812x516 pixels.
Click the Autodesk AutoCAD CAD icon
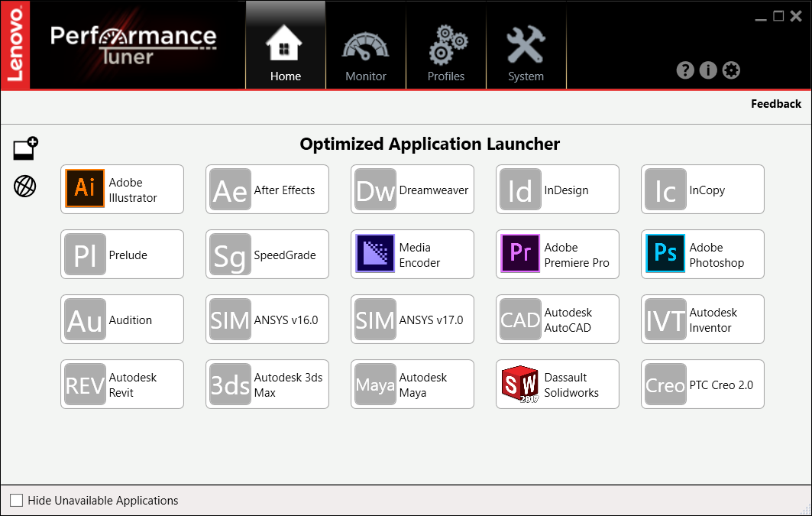(520, 319)
